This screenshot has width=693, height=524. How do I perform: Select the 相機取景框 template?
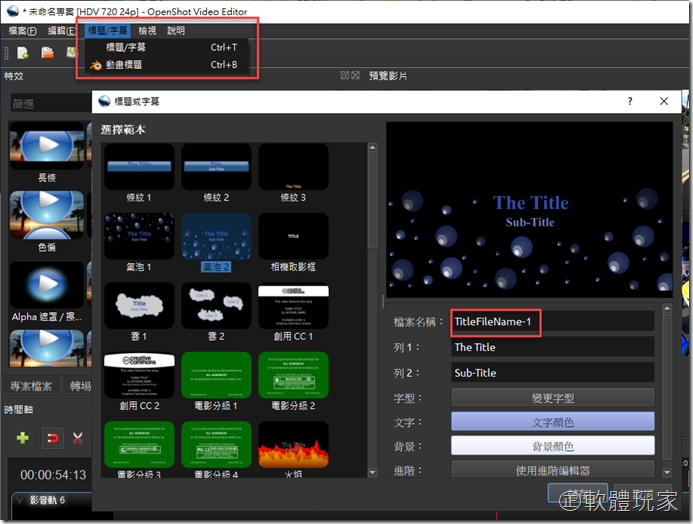[293, 237]
